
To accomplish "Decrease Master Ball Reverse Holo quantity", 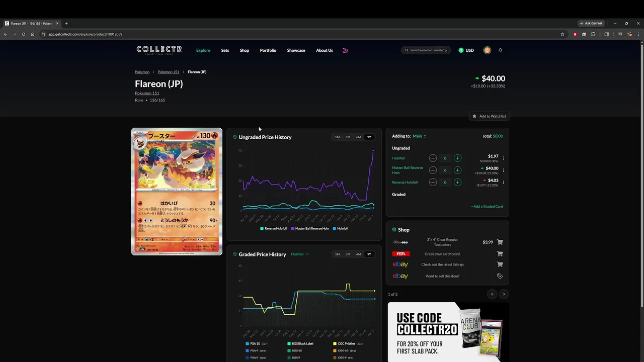I will click(x=433, y=170).
